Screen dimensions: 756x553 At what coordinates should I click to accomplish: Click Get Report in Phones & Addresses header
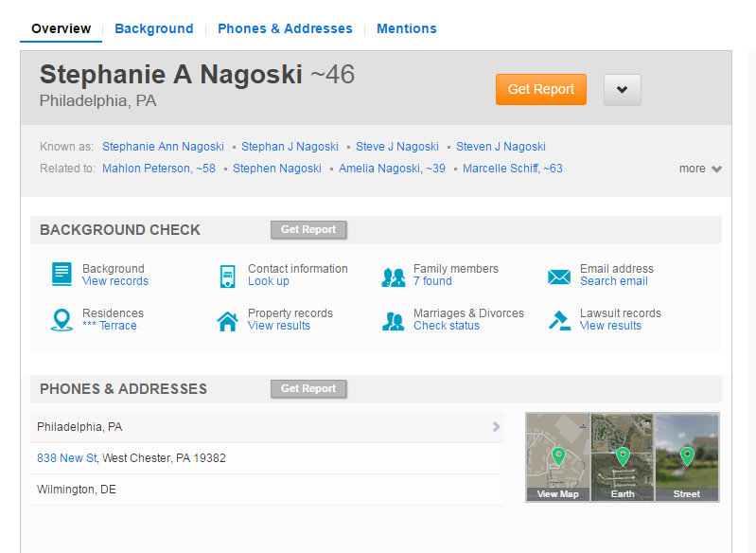[x=308, y=388]
